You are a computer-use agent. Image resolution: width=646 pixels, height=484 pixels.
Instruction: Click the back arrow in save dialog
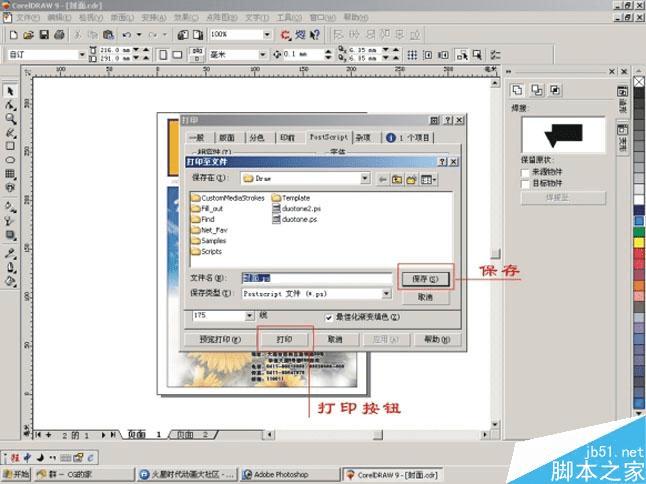point(383,179)
